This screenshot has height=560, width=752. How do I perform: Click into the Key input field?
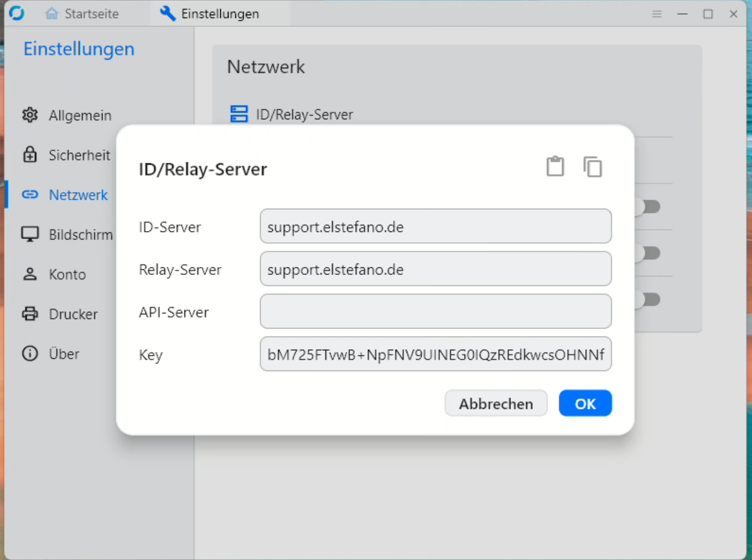[436, 354]
